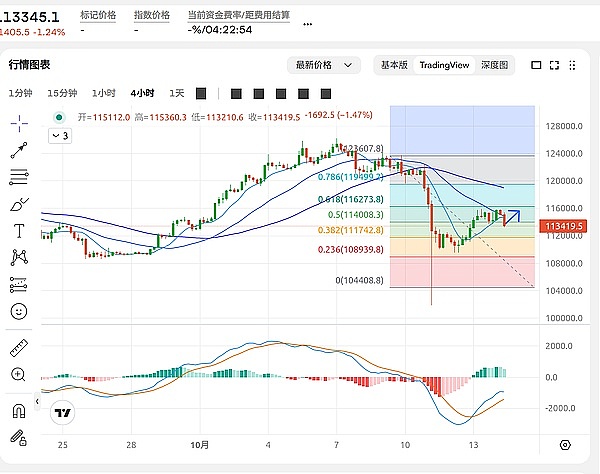Select the 1小时 timeframe
The height and width of the screenshot is (474, 600).
click(104, 93)
